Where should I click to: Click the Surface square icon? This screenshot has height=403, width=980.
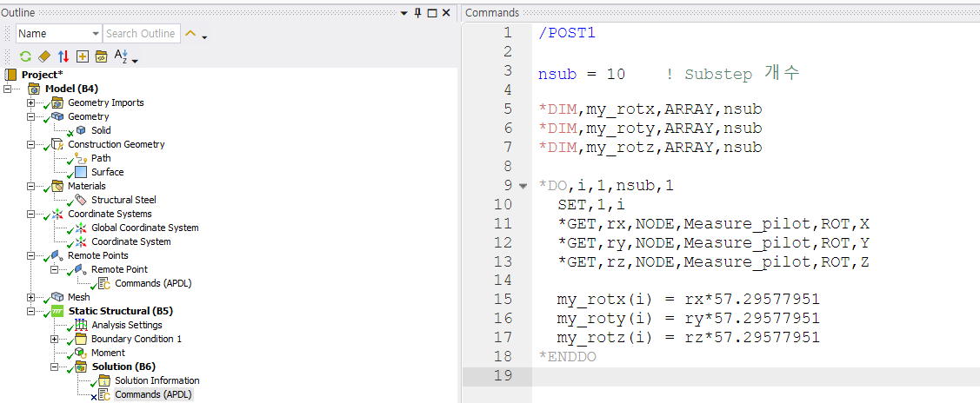tap(81, 172)
